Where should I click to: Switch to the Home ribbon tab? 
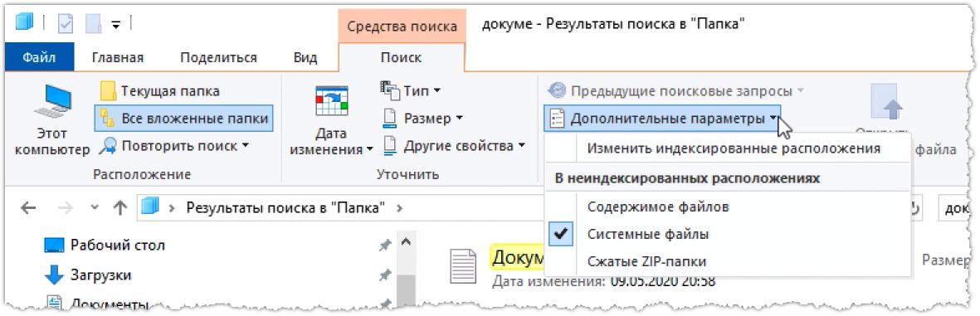118,57
